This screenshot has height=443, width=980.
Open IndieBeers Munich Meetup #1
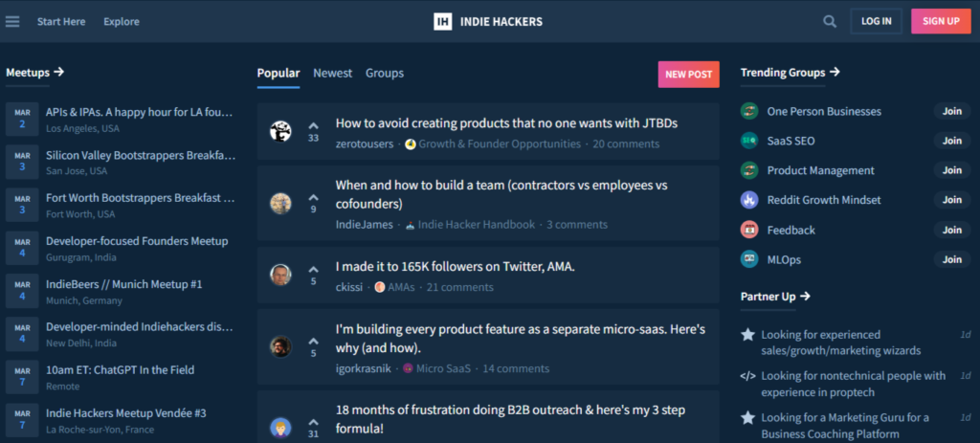(124, 283)
